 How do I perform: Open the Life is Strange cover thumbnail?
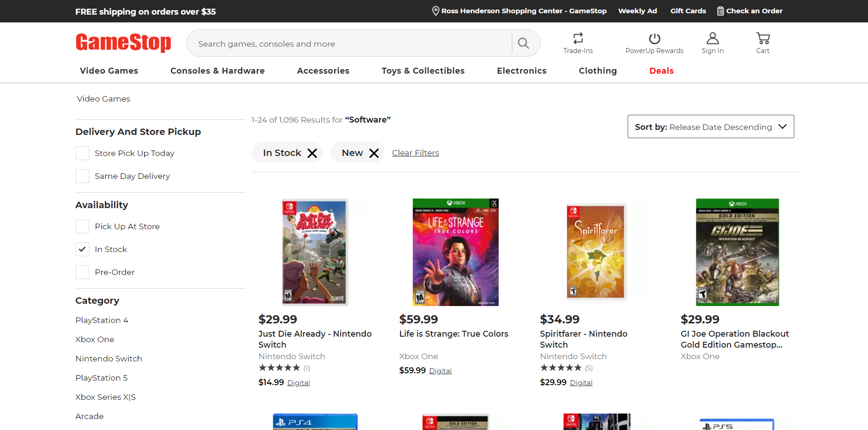(456, 252)
